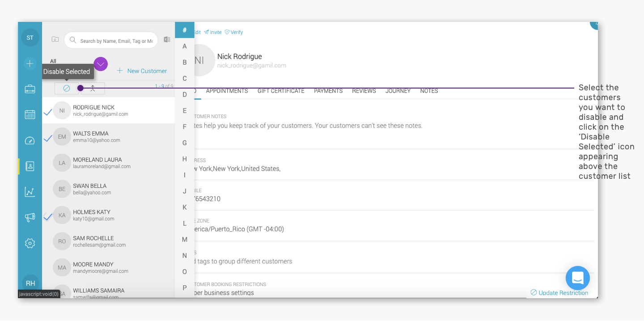644x321 pixels.
Task: Open the dashboard gauge icon in the sidebar
Action: tap(30, 140)
